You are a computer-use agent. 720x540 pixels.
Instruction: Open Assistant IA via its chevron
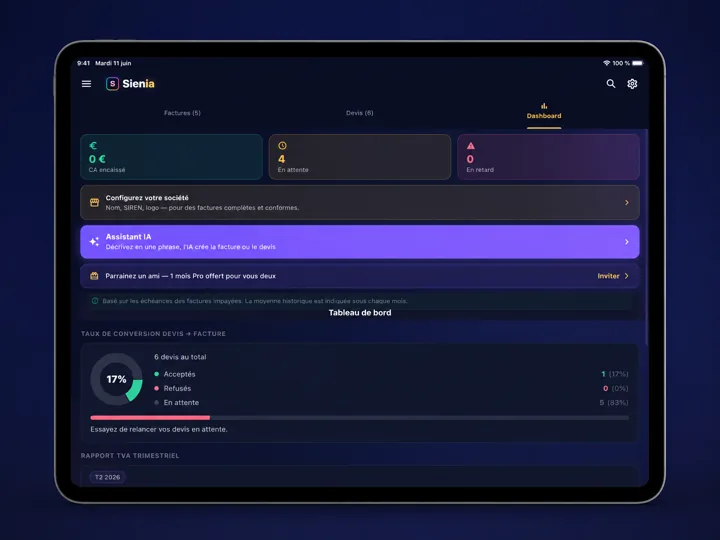(627, 242)
